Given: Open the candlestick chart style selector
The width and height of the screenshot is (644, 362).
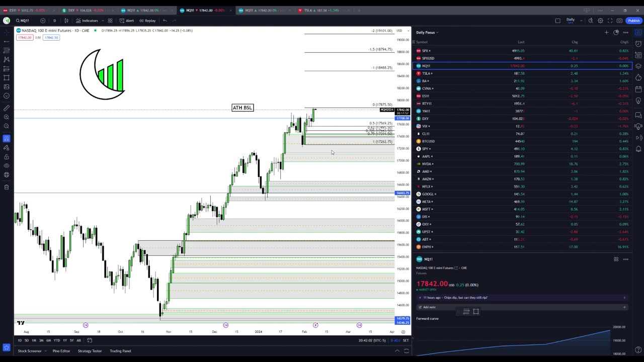Looking at the screenshot, I should click(x=66, y=21).
